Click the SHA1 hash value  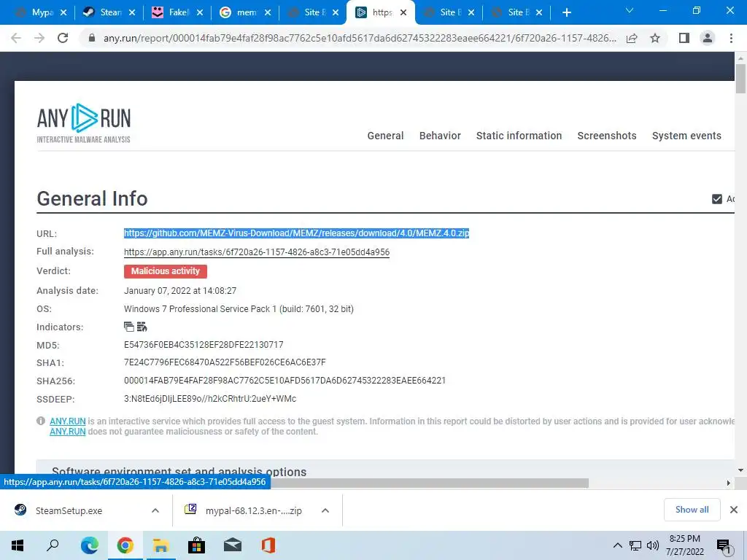[225, 362]
